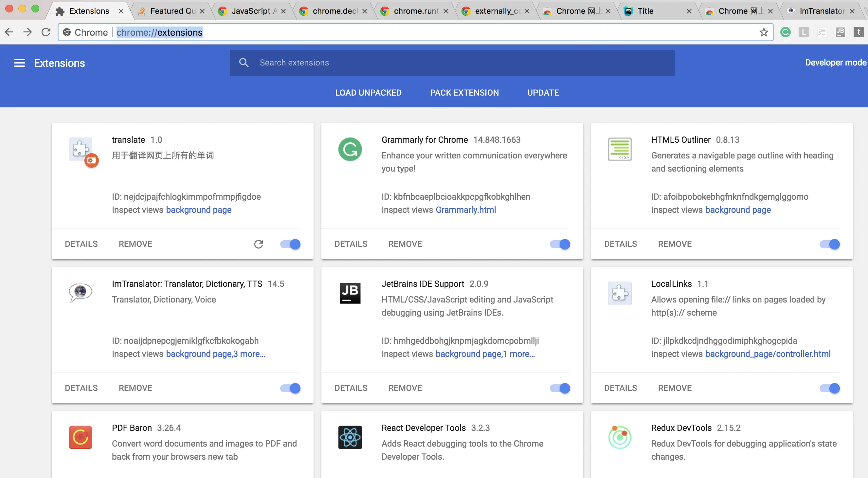
Task: Click the LocalLinks toolbar icon
Action: [x=804, y=32]
